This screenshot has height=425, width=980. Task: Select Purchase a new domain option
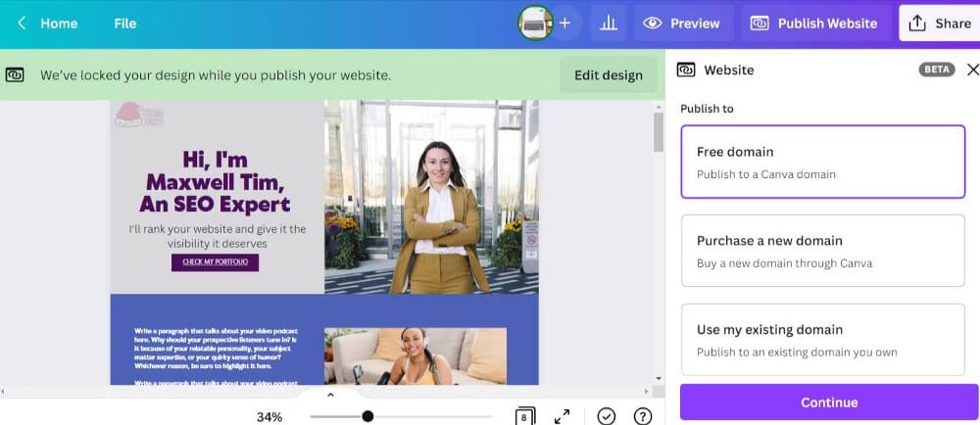pos(822,251)
